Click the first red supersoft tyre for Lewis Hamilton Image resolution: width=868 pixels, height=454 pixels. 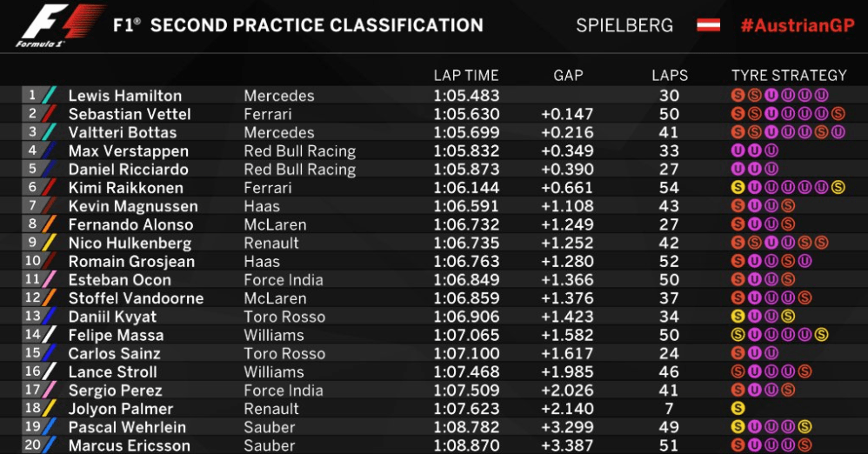[x=738, y=95]
